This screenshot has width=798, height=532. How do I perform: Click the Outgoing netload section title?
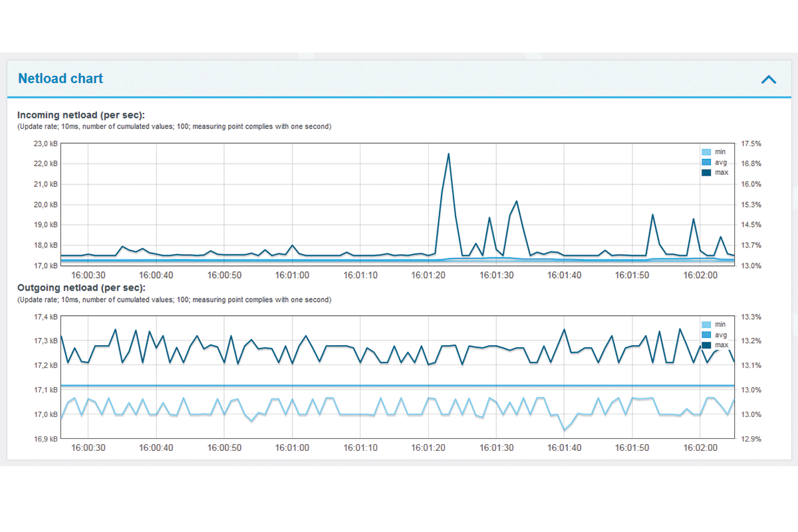coord(80,287)
